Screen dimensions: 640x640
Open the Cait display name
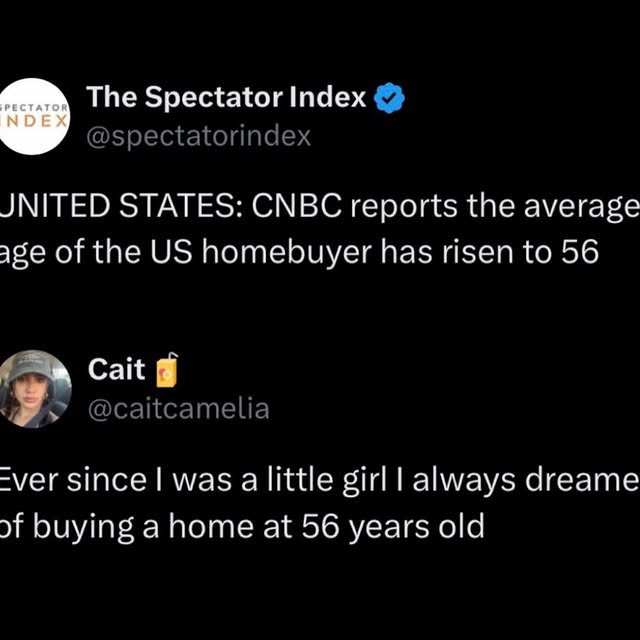(x=117, y=370)
